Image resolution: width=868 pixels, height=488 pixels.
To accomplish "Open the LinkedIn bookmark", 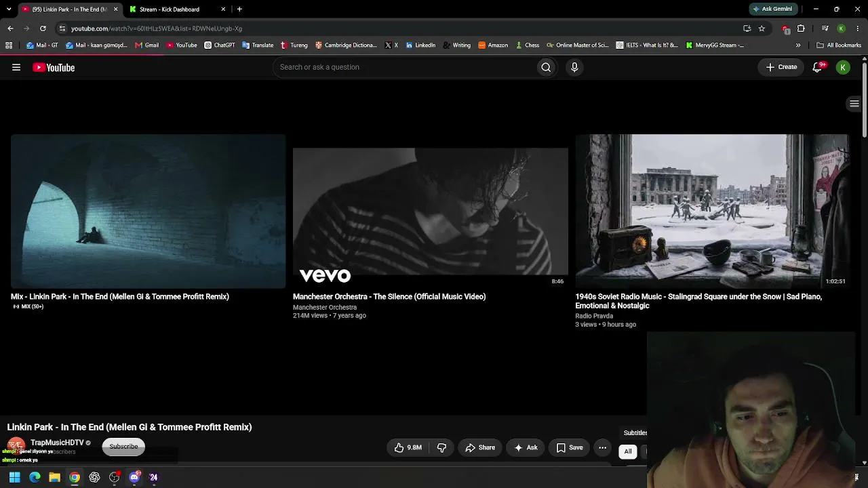I will click(x=420, y=45).
